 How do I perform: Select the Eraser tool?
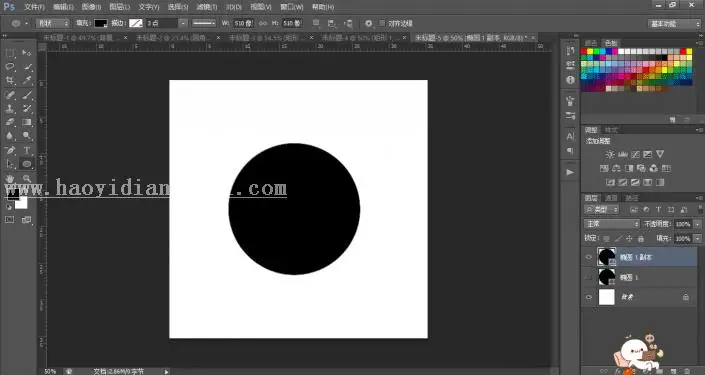coord(10,122)
